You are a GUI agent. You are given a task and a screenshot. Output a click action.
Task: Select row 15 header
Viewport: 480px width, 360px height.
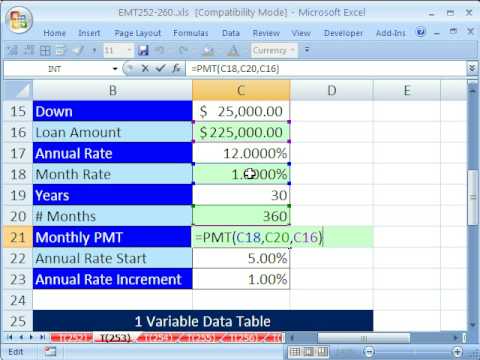click(x=18, y=111)
